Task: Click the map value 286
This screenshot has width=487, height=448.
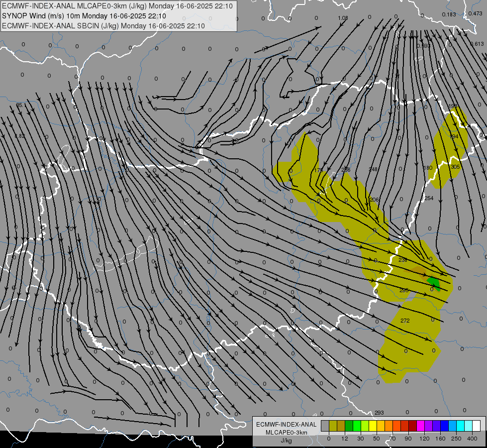Action: (x=346, y=170)
